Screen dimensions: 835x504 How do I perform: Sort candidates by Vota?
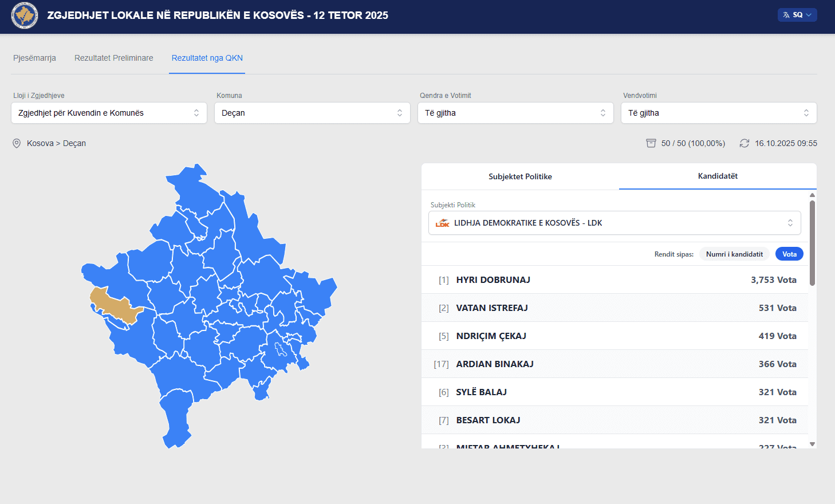789,254
